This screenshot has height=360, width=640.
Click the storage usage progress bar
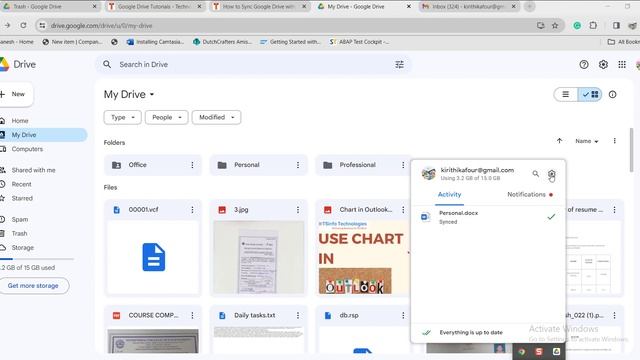point(37,259)
